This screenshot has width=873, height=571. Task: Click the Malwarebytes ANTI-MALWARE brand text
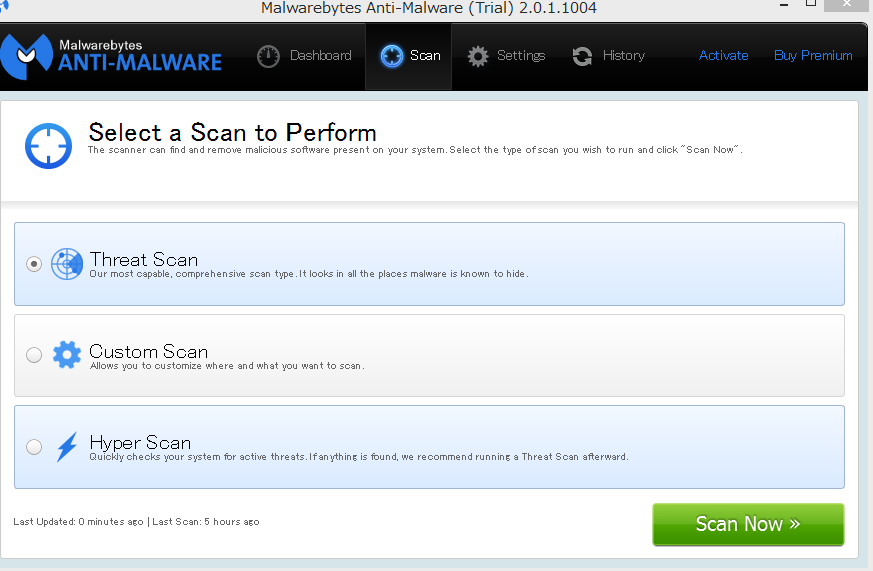(x=140, y=56)
